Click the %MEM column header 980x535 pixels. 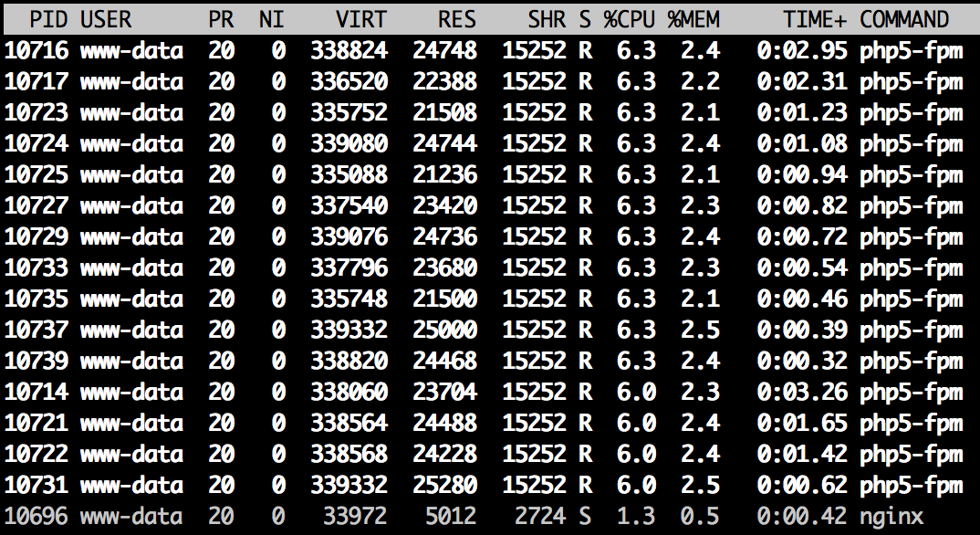[x=693, y=19]
